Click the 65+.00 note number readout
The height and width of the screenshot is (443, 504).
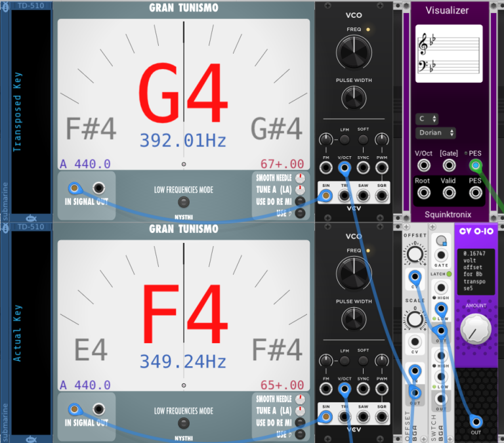[282, 385]
